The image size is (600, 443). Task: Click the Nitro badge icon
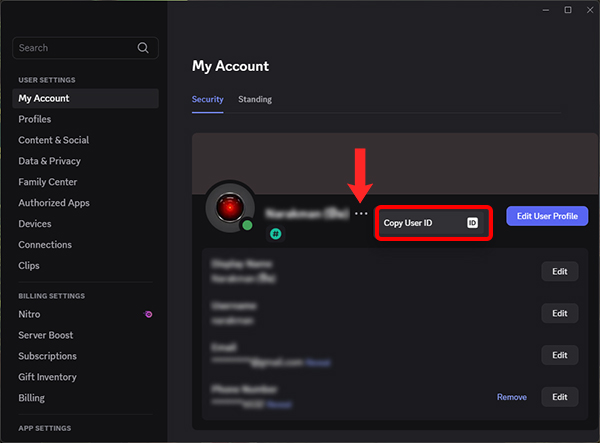(148, 314)
